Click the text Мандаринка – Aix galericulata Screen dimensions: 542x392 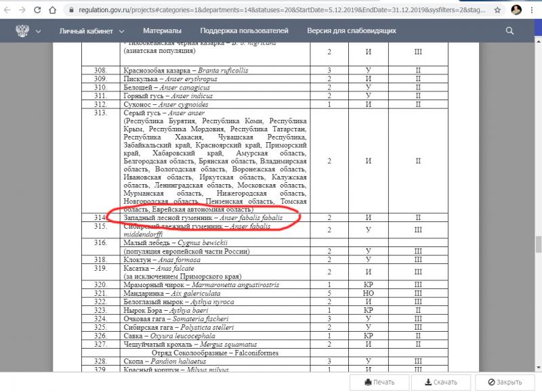[172, 294]
